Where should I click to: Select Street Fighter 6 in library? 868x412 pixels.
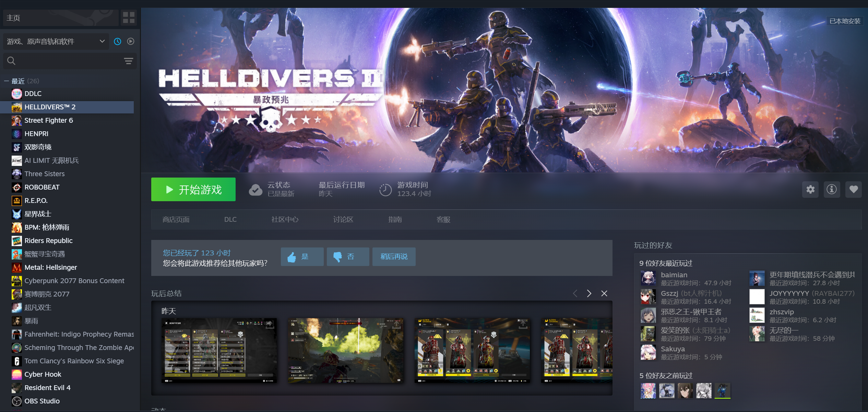coord(67,120)
